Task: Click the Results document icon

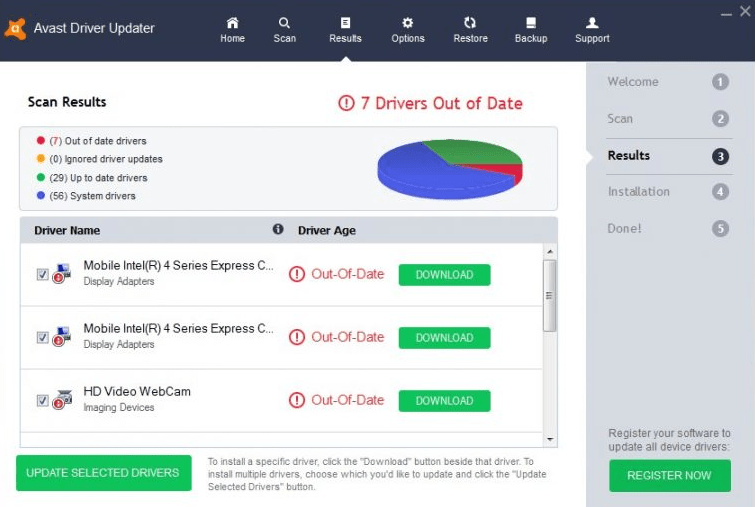Action: [345, 23]
